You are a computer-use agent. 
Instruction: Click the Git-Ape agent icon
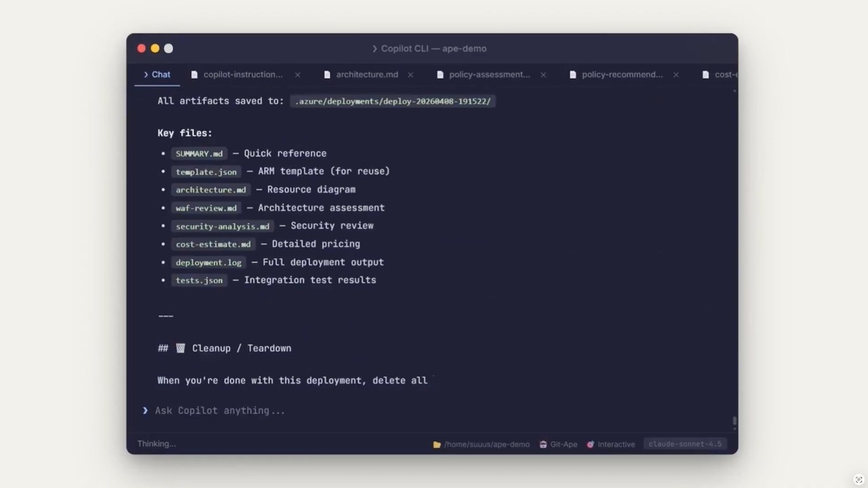543,445
